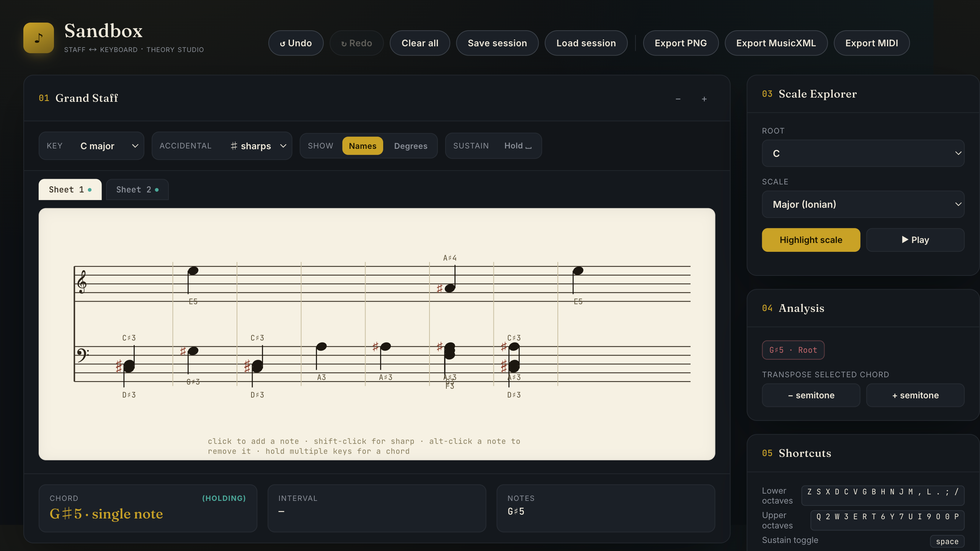The image size is (980, 551).
Task: Undo the last action
Action: (296, 43)
